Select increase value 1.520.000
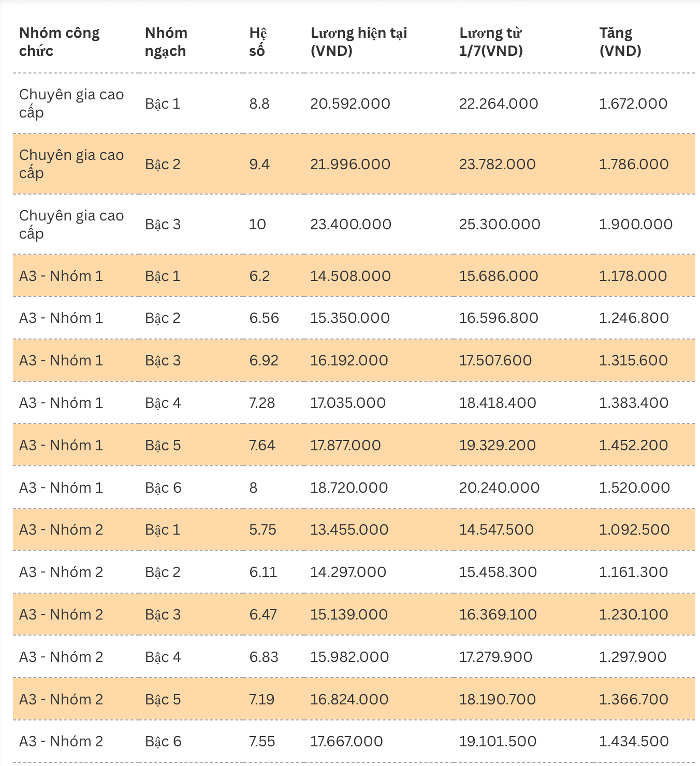Screen dimensions: 700x766 pyautogui.click(x=634, y=488)
